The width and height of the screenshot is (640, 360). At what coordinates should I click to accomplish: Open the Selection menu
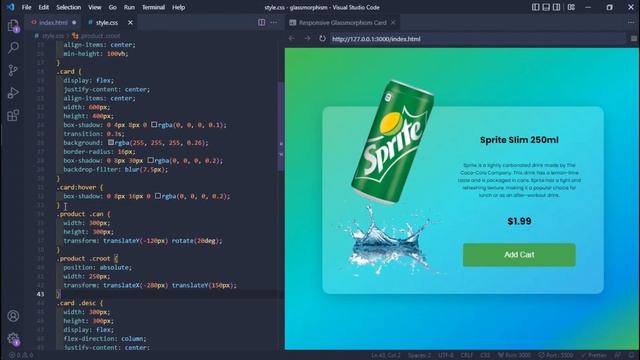(69, 7)
